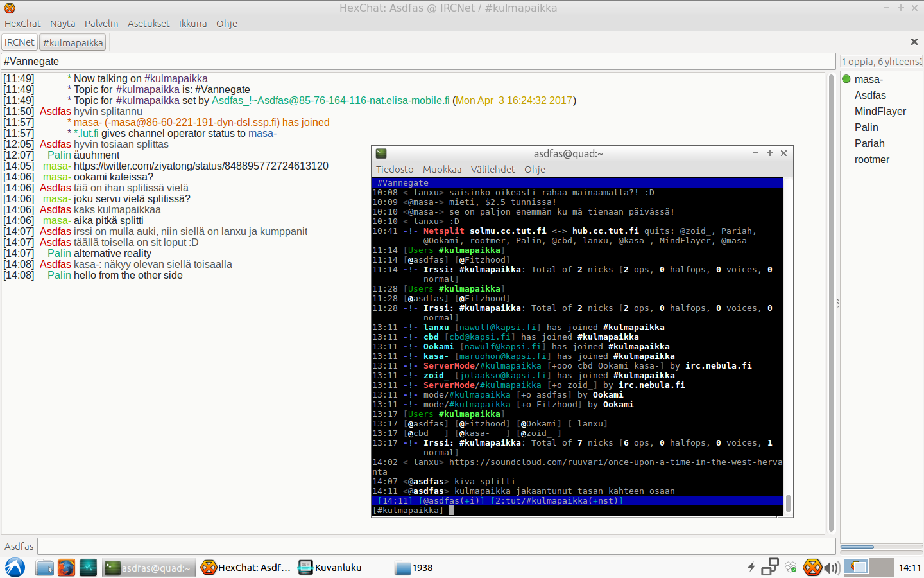
Task: Click the #kulmapaikka link in 'Now talking on'
Action: click(176, 78)
